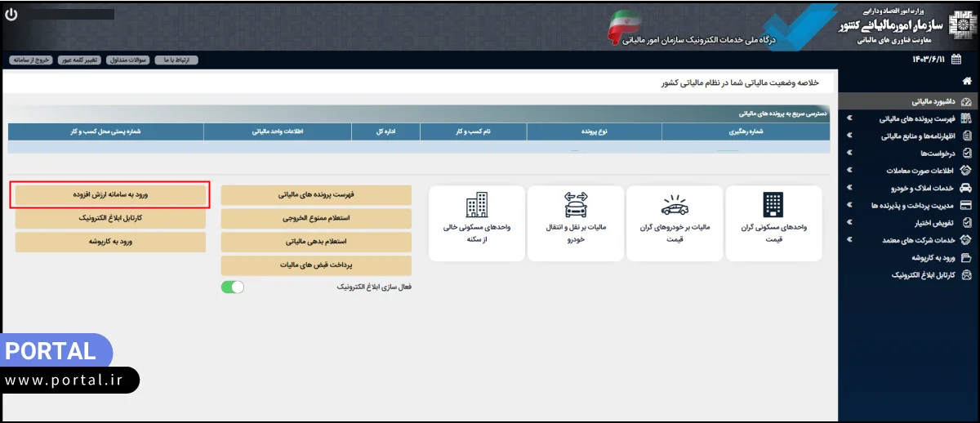Open the واحدهای مسکونی گران قیمت card
Screen dimensions: 980x423
[x=773, y=224]
